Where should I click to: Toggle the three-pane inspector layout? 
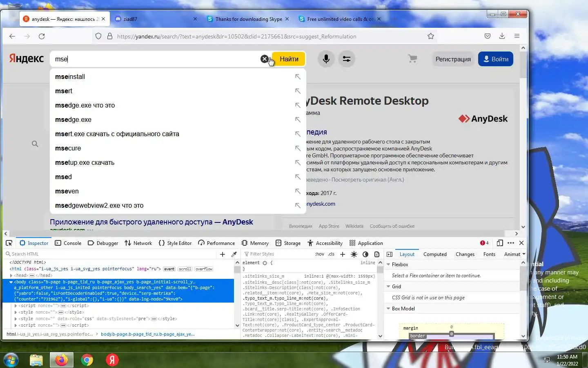pyautogui.click(x=390, y=254)
